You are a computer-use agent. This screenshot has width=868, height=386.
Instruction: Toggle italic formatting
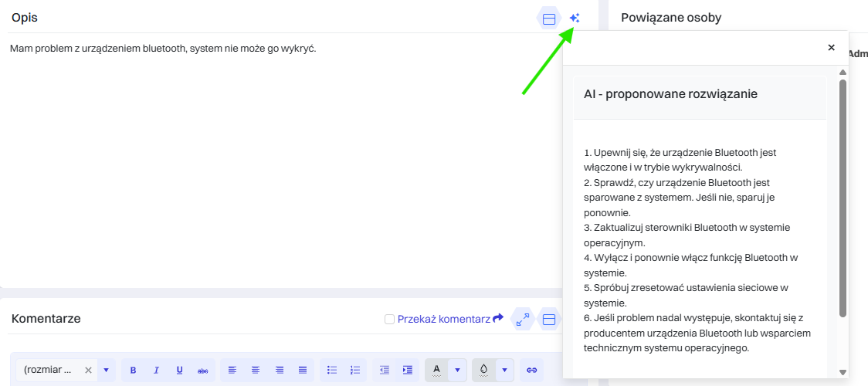click(x=156, y=371)
